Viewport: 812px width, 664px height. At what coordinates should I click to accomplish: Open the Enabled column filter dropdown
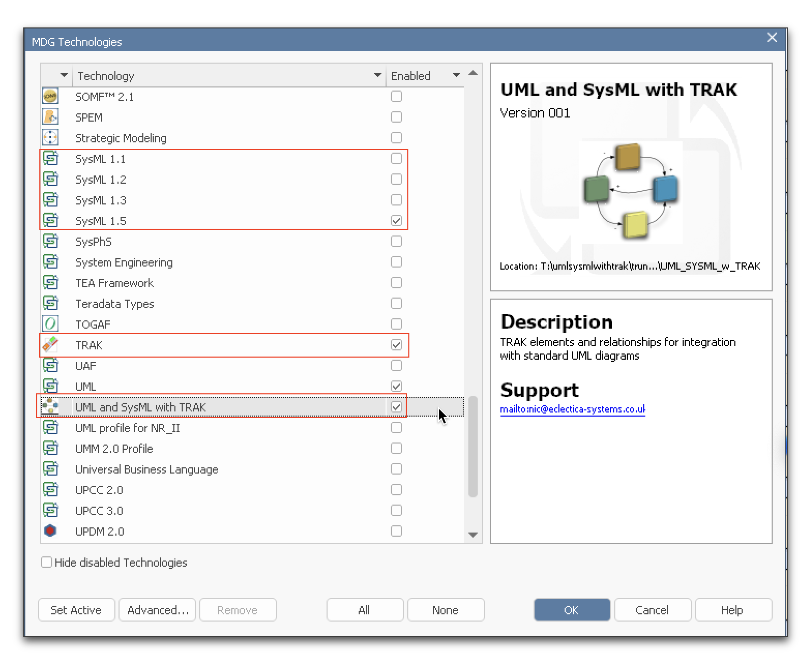coord(456,76)
